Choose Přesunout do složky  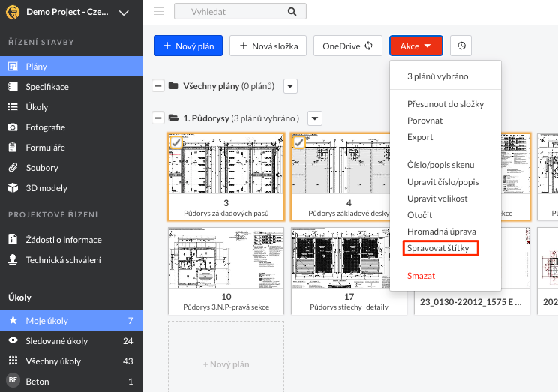445,104
